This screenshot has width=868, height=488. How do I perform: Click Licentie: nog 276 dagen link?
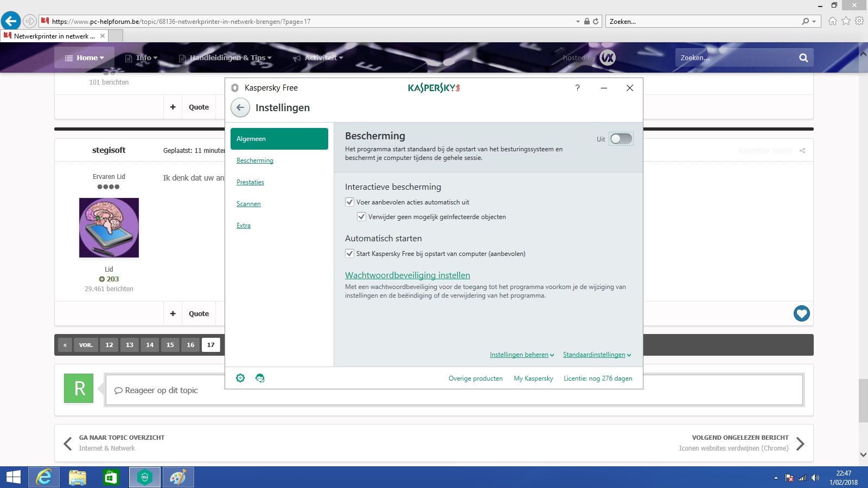598,378
